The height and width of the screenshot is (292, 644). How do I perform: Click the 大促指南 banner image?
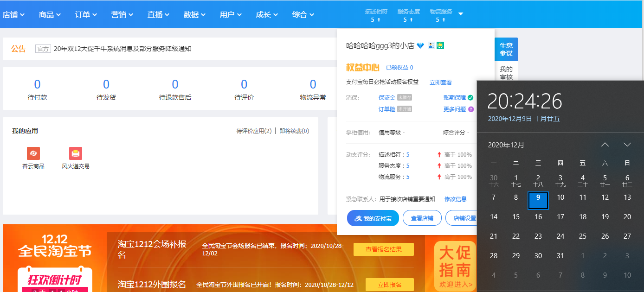pos(455,266)
